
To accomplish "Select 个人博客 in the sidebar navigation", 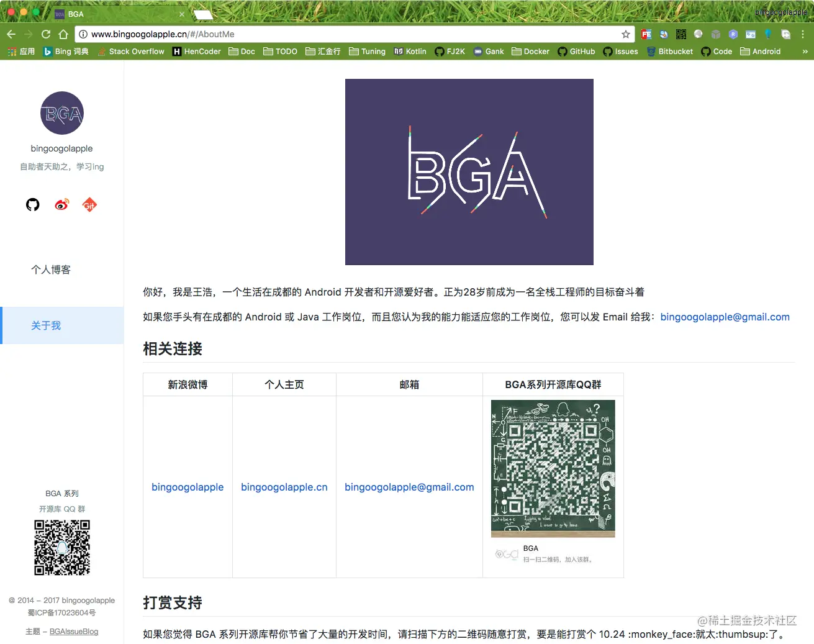I will point(50,270).
